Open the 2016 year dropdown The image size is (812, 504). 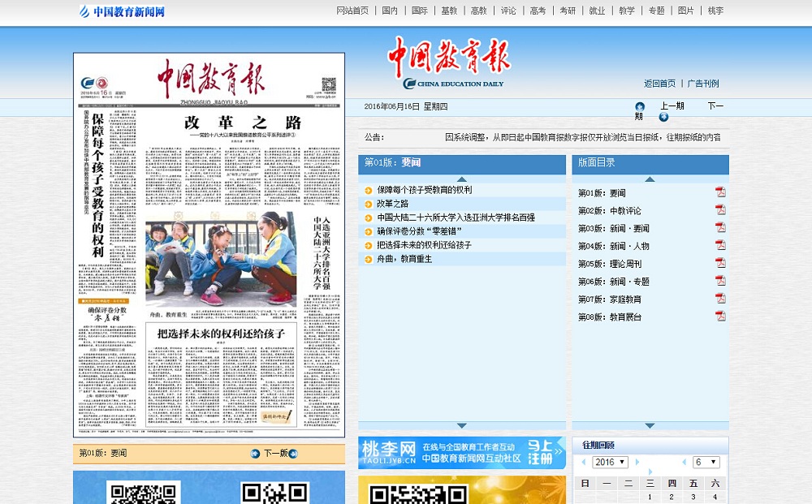(610, 462)
